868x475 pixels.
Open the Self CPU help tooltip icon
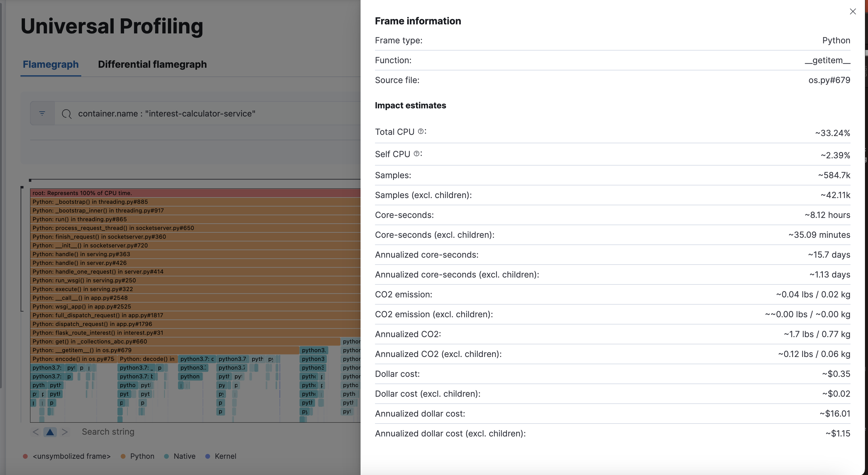[x=417, y=154]
